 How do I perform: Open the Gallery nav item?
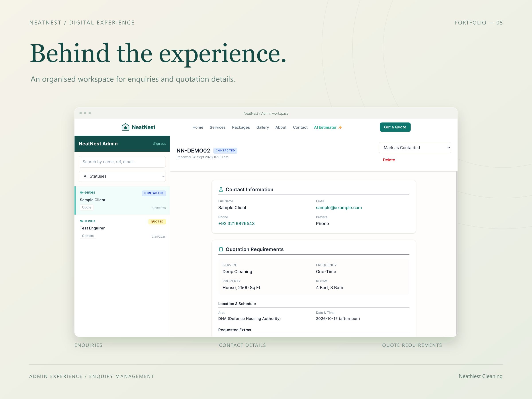point(262,127)
